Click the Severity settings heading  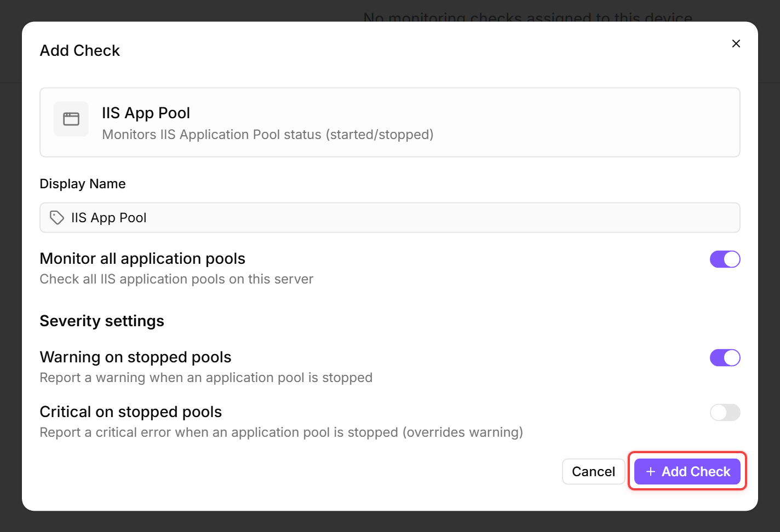tap(102, 321)
